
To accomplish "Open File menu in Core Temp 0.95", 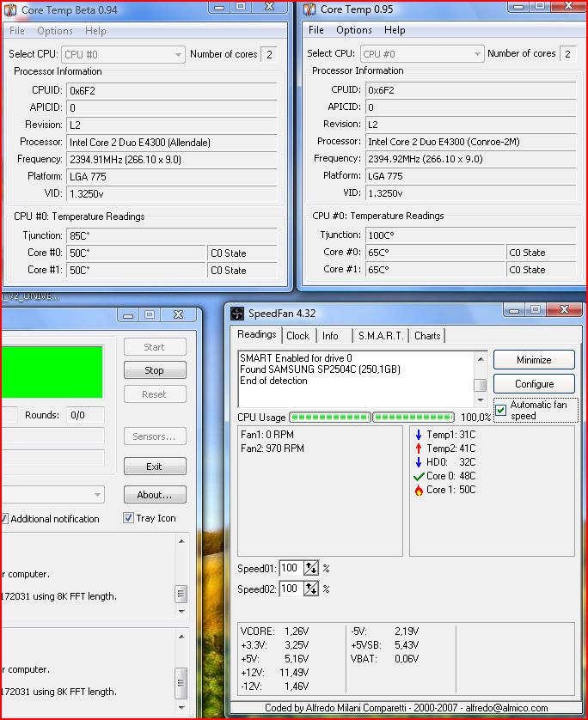I will pyautogui.click(x=316, y=30).
